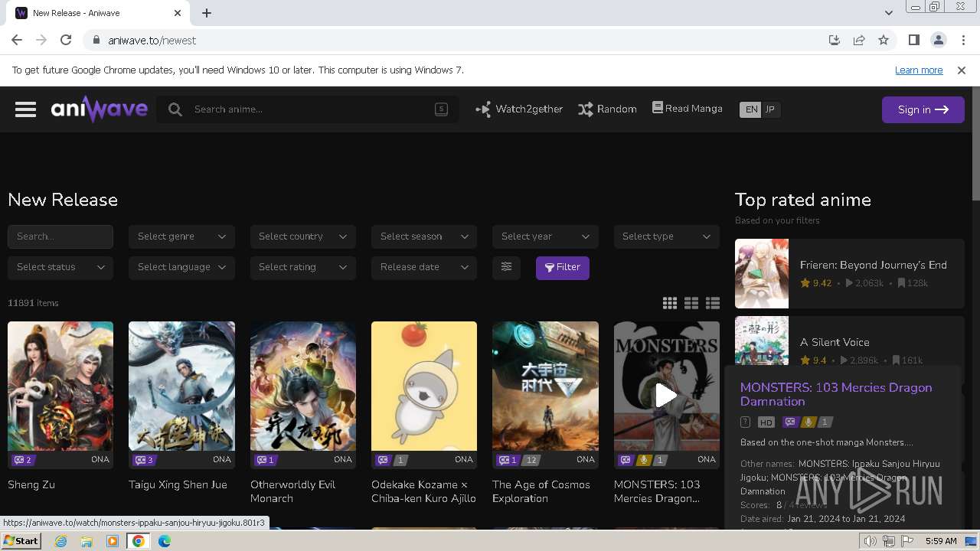The height and width of the screenshot is (551, 980).
Task: Expand Select rating dropdown
Action: (x=302, y=267)
